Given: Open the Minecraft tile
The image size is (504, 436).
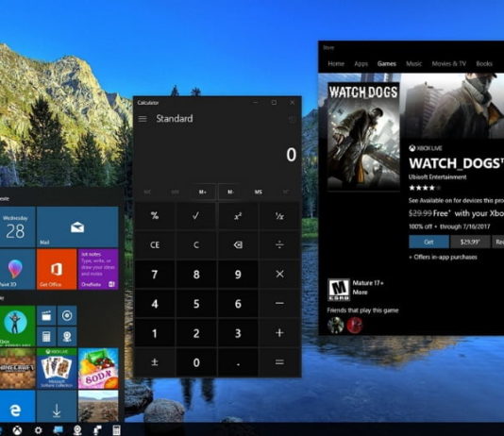Looking at the screenshot, I should click(17, 368).
